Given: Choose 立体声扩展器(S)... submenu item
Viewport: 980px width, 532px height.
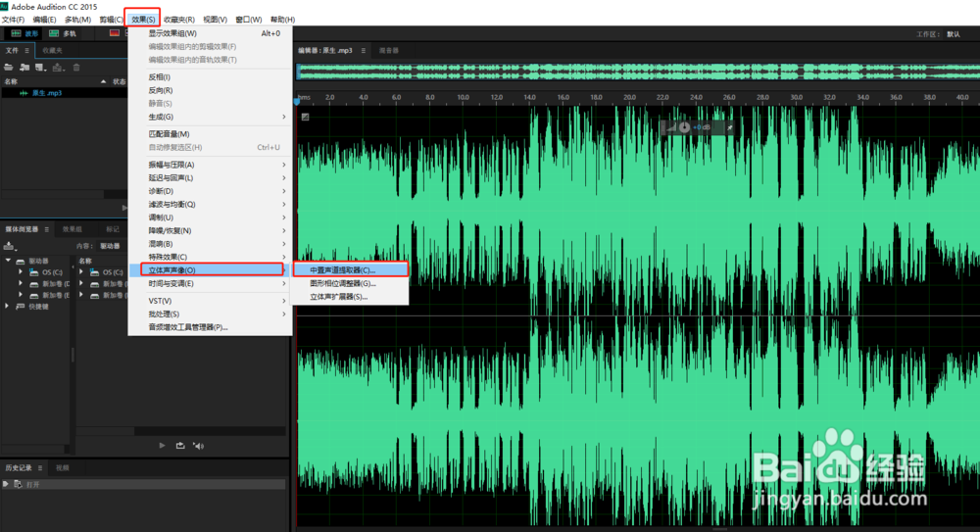Looking at the screenshot, I should tap(351, 296).
